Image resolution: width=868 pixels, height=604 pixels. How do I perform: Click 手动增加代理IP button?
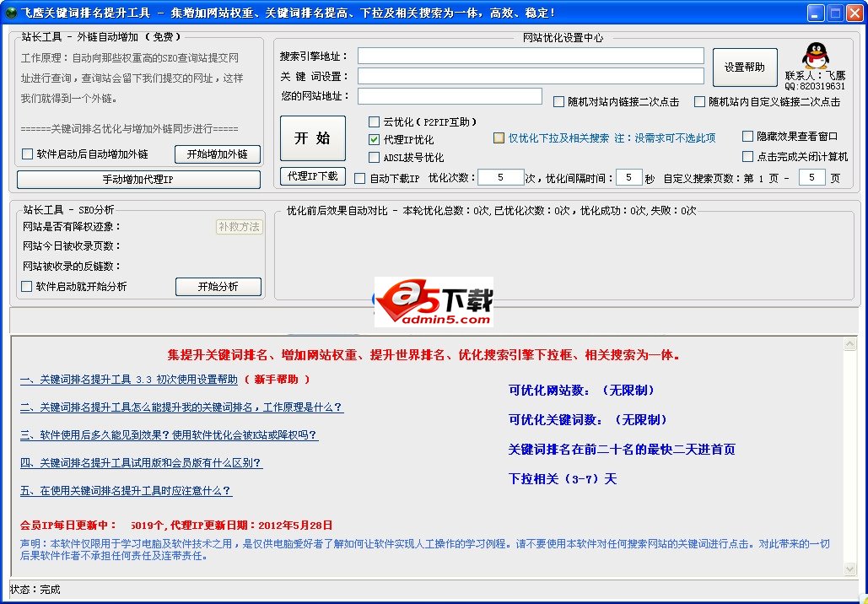pos(138,179)
